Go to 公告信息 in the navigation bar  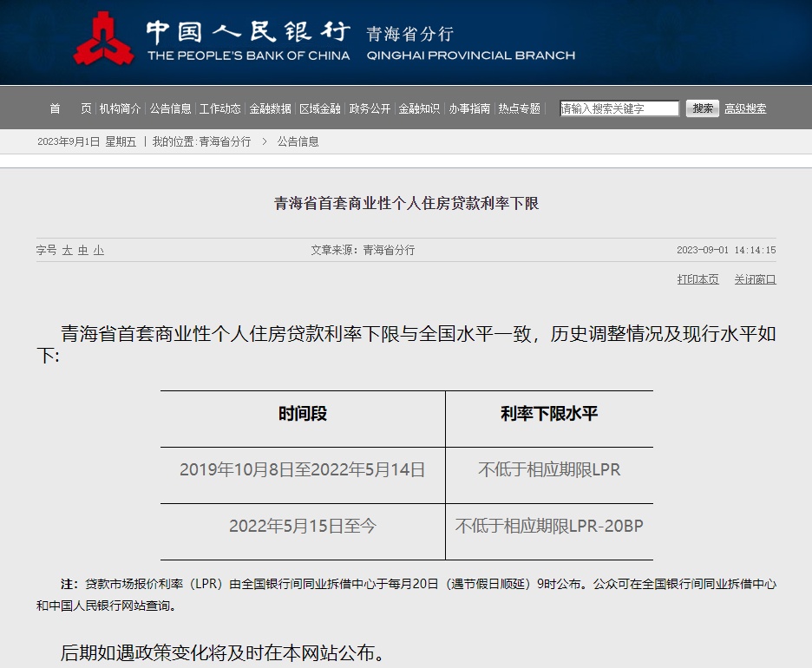tap(170, 108)
